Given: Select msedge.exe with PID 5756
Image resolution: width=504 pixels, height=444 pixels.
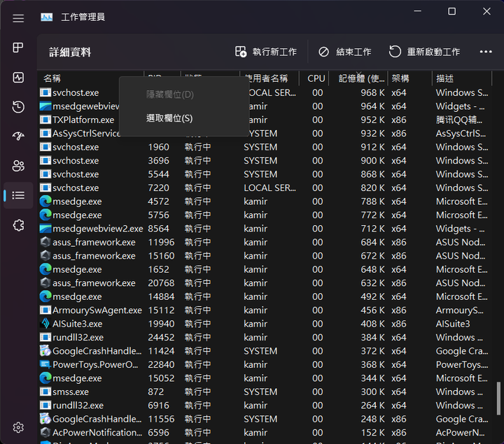Looking at the screenshot, I should pyautogui.click(x=264, y=215).
